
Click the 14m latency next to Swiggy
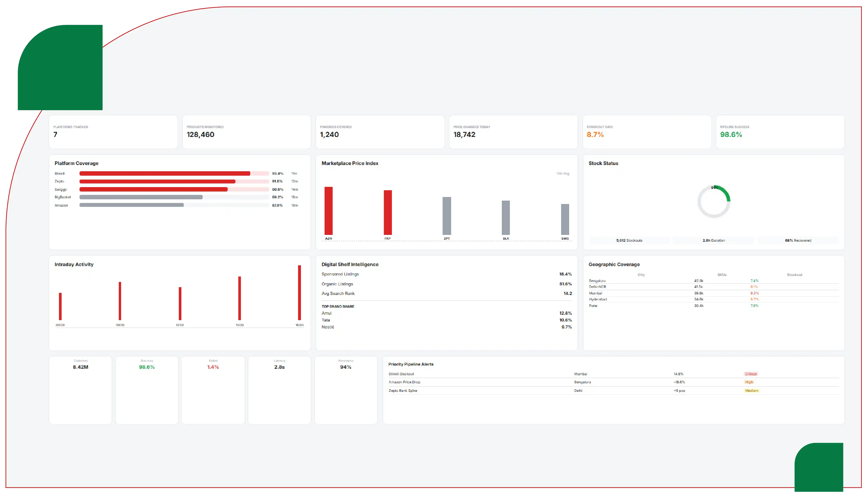tap(294, 189)
